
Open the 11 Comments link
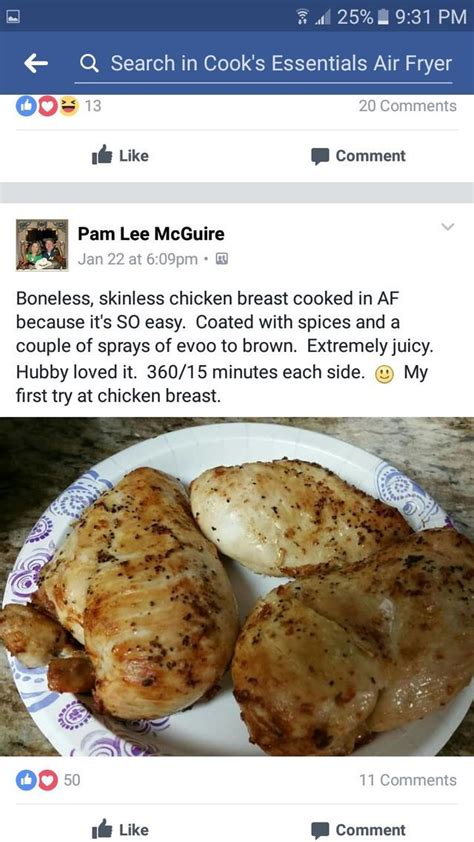tap(408, 780)
